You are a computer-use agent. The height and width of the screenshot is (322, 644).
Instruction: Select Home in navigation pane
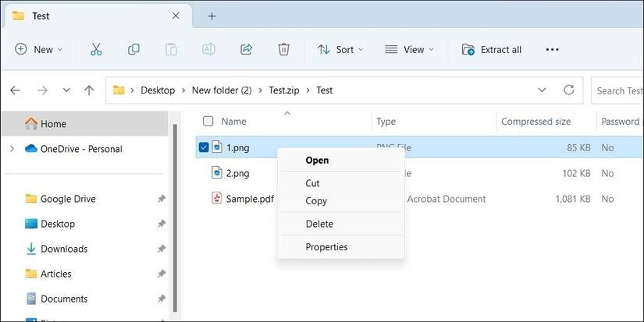point(84,123)
